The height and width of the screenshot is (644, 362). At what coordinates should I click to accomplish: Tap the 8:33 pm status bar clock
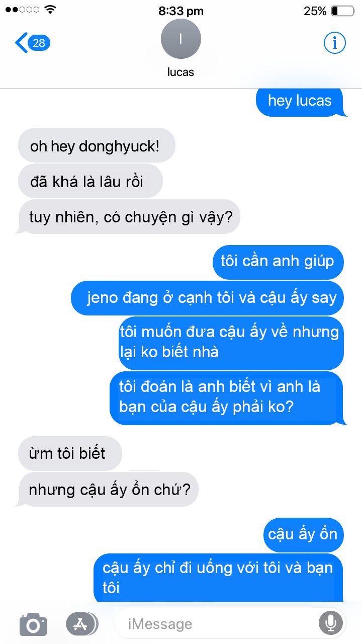pyautogui.click(x=181, y=11)
